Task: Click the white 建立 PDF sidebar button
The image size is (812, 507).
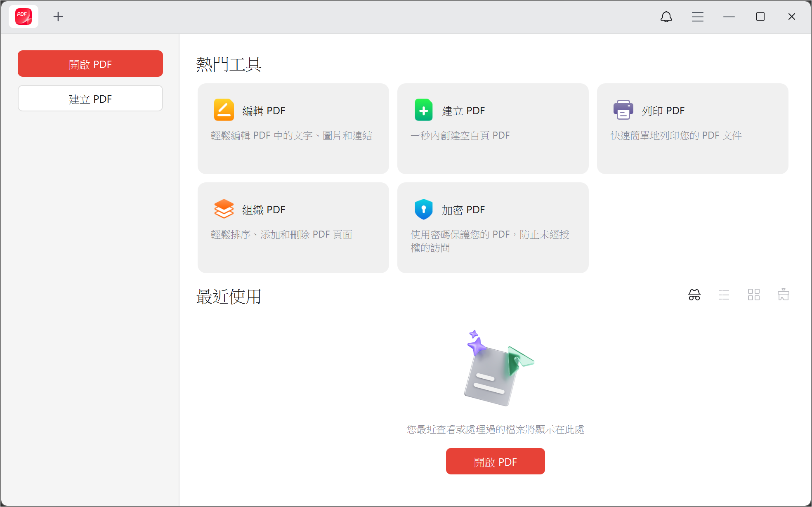Action: point(90,99)
